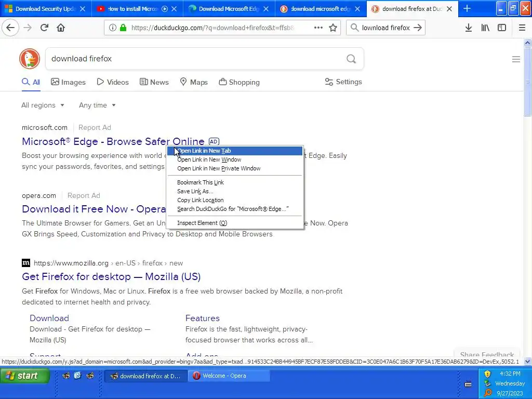This screenshot has height=399, width=532.
Task: Click download firefox taskbar window button
Action: tap(145, 376)
